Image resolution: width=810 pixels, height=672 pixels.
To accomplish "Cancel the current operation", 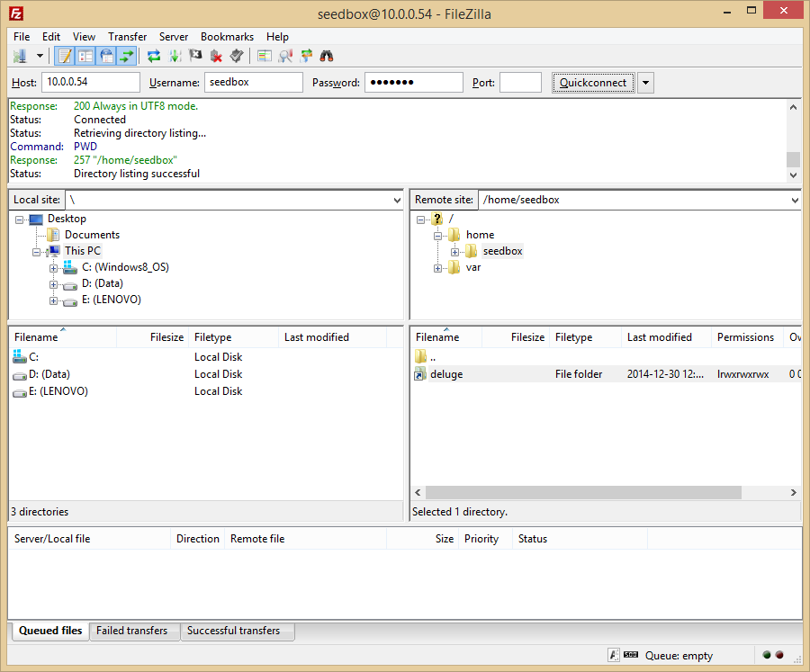I will click(195, 56).
